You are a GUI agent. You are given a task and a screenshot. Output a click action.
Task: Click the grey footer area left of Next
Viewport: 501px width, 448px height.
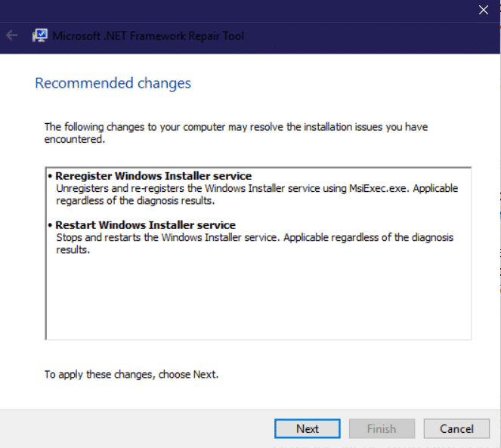(136, 428)
